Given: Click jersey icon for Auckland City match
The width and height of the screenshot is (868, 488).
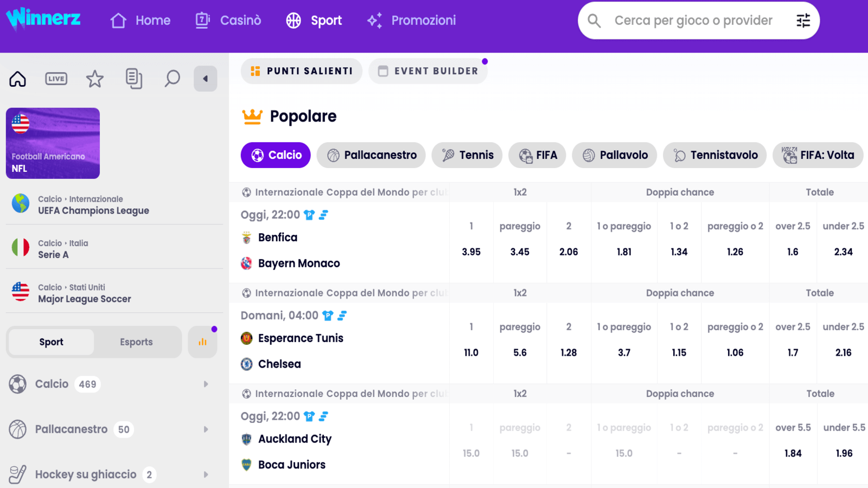Looking at the screenshot, I should pos(309,416).
